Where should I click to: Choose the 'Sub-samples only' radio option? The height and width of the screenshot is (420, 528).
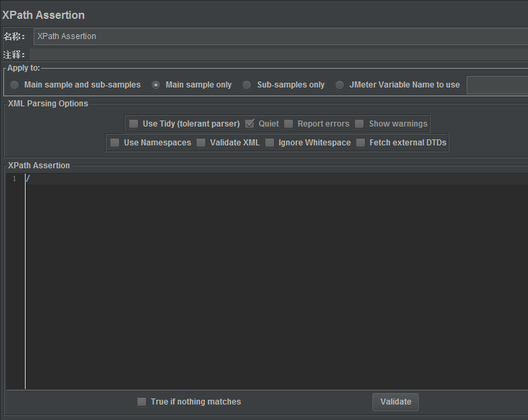point(247,85)
